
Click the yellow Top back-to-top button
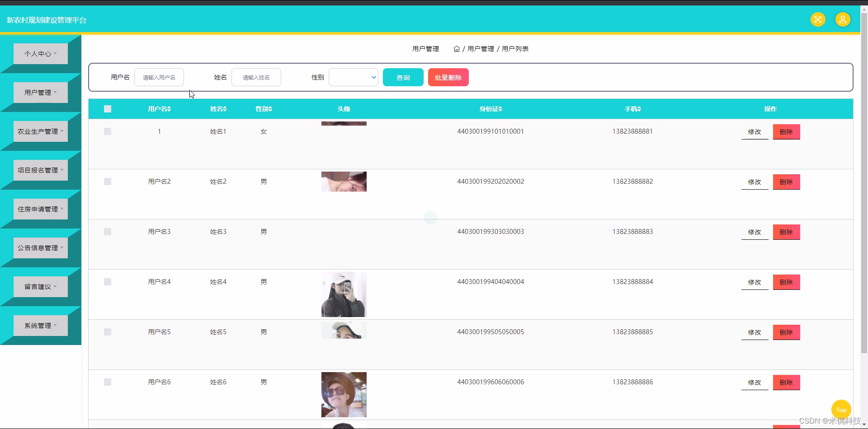(x=841, y=410)
